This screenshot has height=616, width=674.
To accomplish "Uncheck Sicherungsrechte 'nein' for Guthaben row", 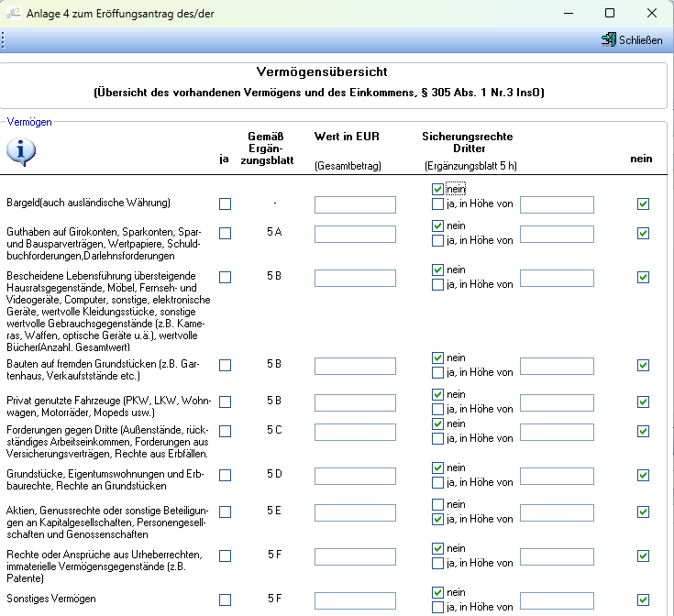I will 437,225.
